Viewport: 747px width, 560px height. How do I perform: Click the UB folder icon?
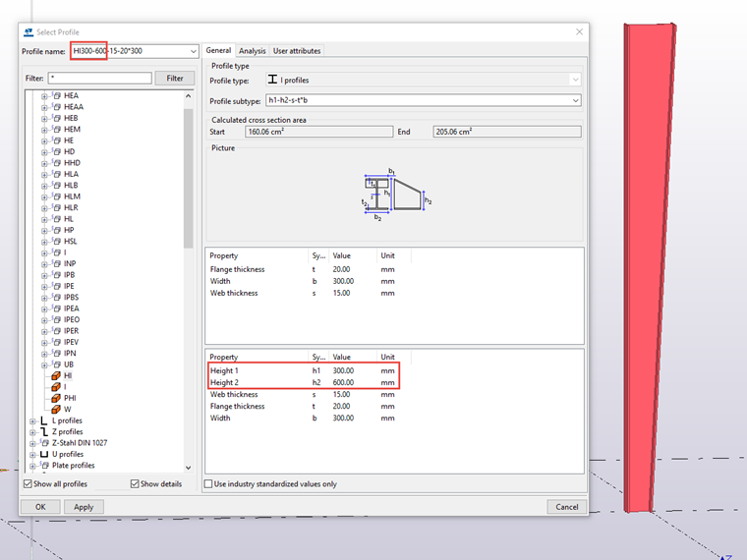pos(56,364)
